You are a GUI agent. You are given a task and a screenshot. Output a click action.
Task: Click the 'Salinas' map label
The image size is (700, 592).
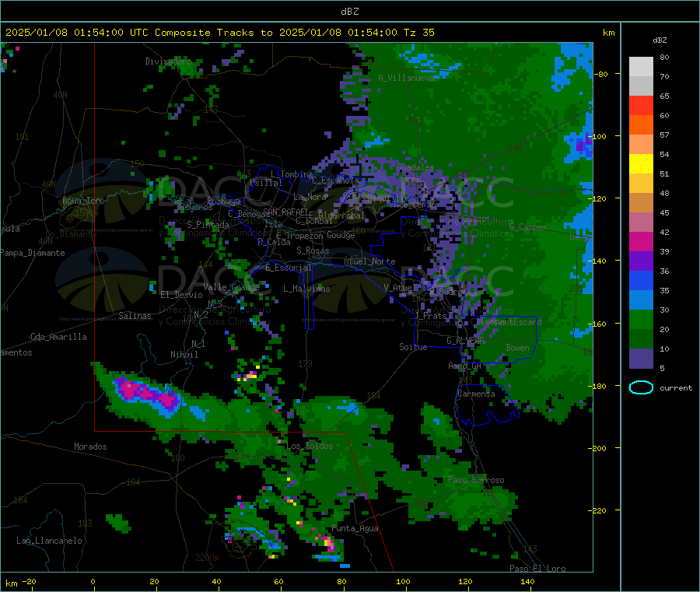pos(135,316)
